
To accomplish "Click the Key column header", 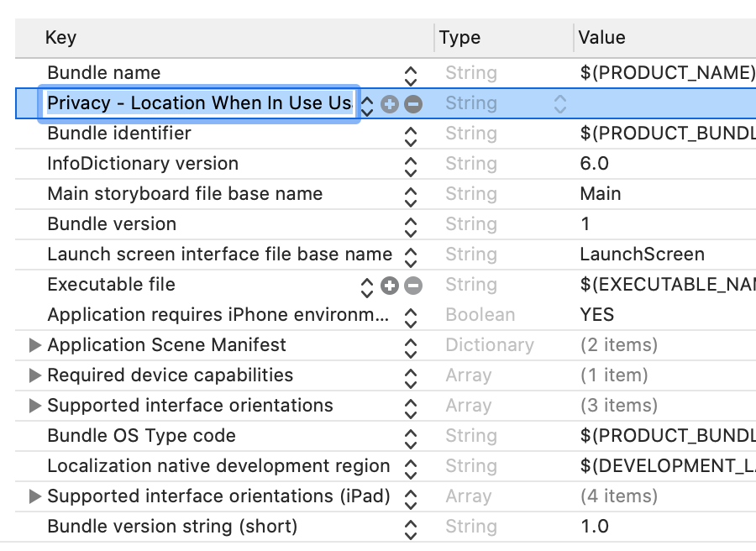I will [60, 38].
